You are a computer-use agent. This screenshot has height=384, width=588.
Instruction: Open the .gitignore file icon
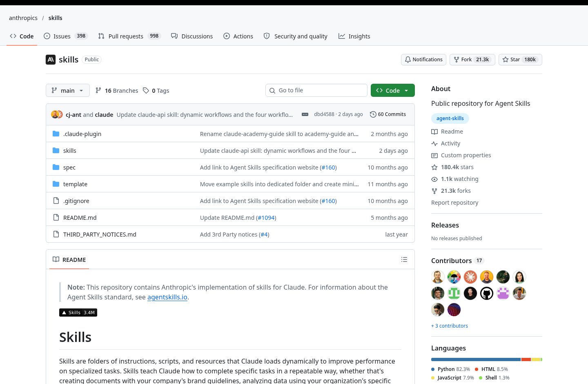tap(56, 201)
